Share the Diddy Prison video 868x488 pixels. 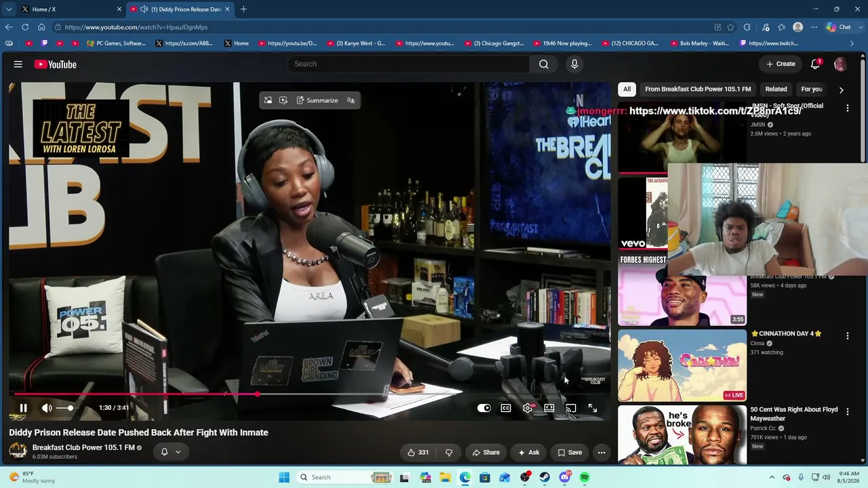486,452
